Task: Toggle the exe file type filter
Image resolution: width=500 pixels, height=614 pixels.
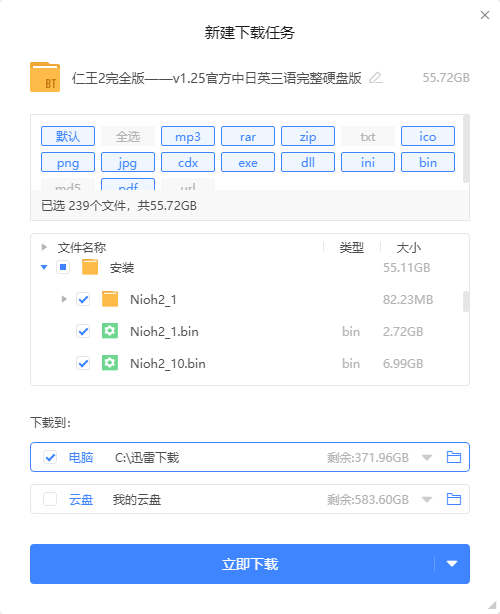Action: (248, 162)
